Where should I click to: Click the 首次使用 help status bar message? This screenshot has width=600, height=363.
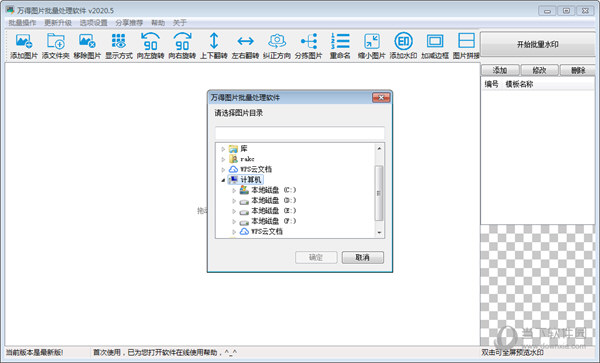[x=165, y=353]
